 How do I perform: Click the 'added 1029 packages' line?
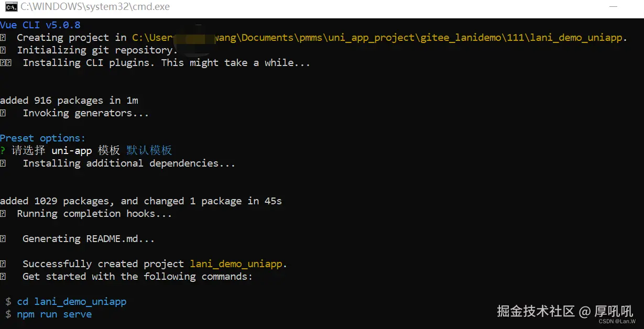(x=140, y=201)
